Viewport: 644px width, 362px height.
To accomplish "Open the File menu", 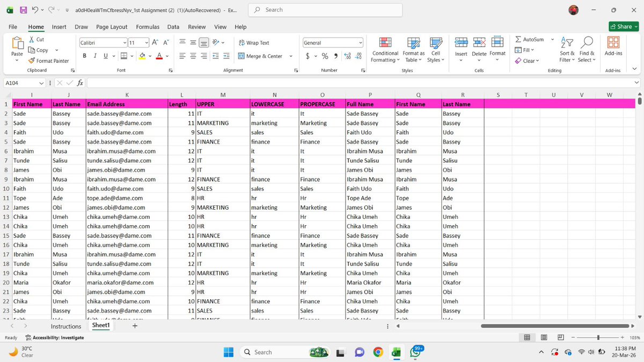I will pyautogui.click(x=13, y=27).
